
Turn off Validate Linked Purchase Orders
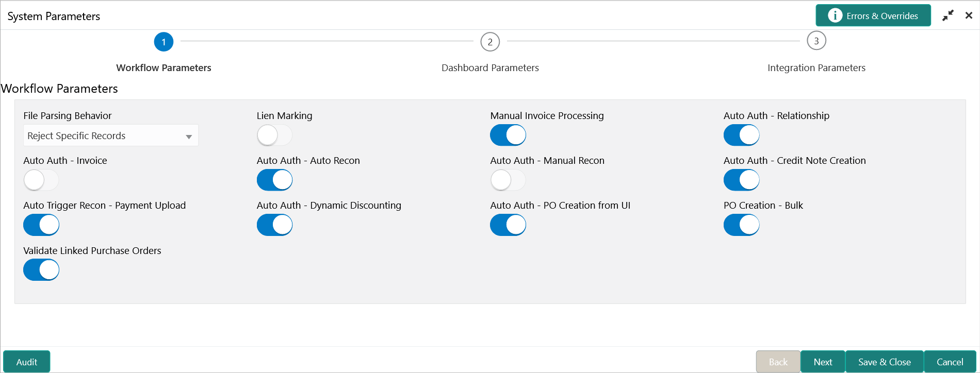pos(41,270)
